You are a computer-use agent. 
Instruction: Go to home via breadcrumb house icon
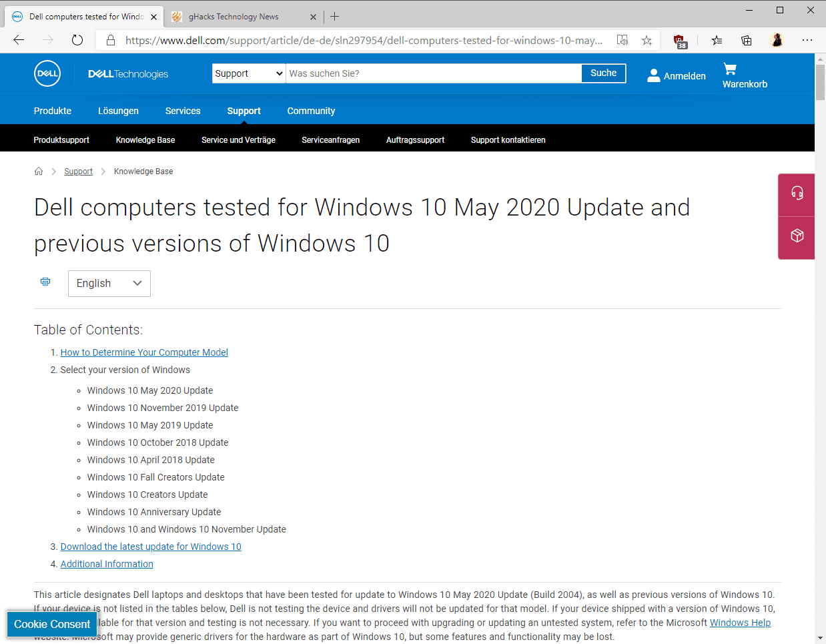click(x=39, y=172)
